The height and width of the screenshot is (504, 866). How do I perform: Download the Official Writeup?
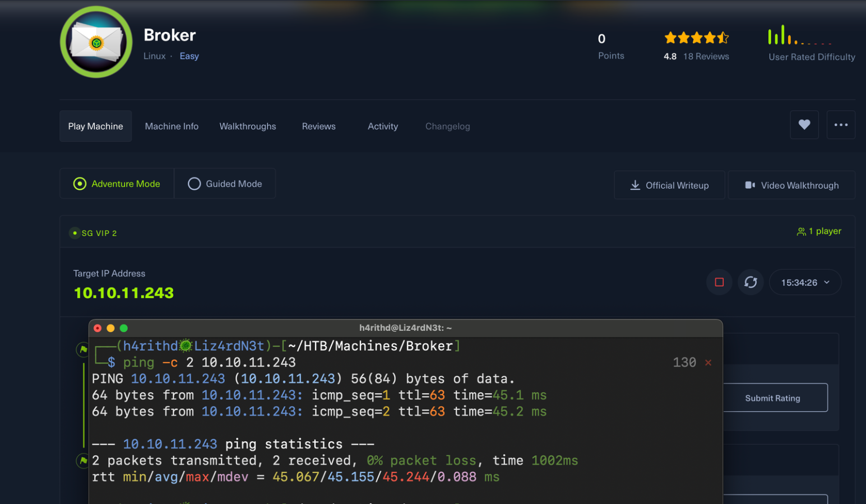click(669, 185)
